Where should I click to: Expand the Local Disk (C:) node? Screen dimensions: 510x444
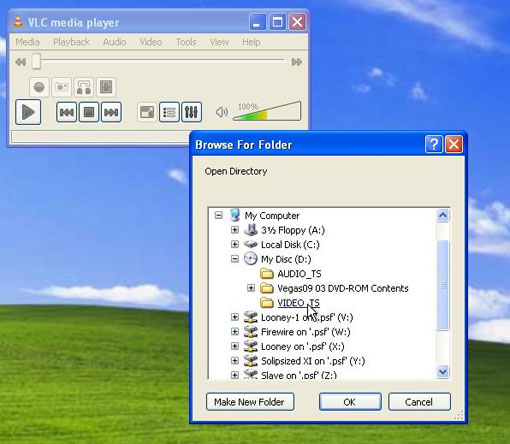pyautogui.click(x=235, y=244)
